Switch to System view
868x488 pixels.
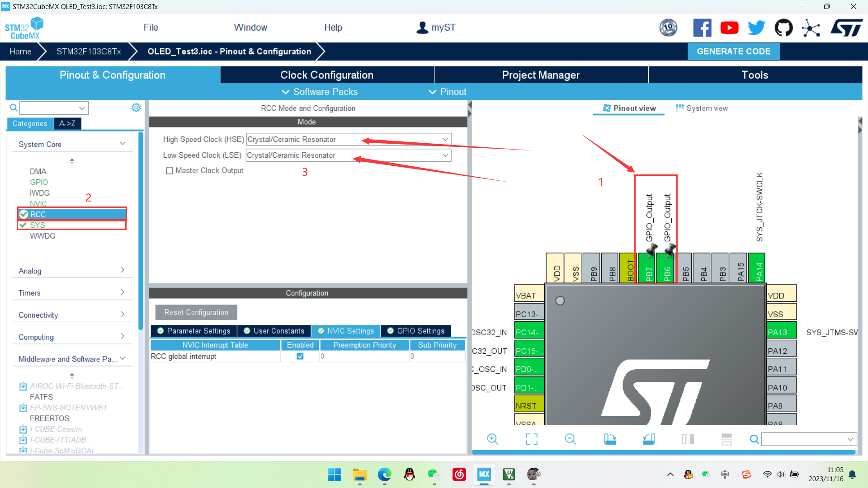[x=702, y=108]
